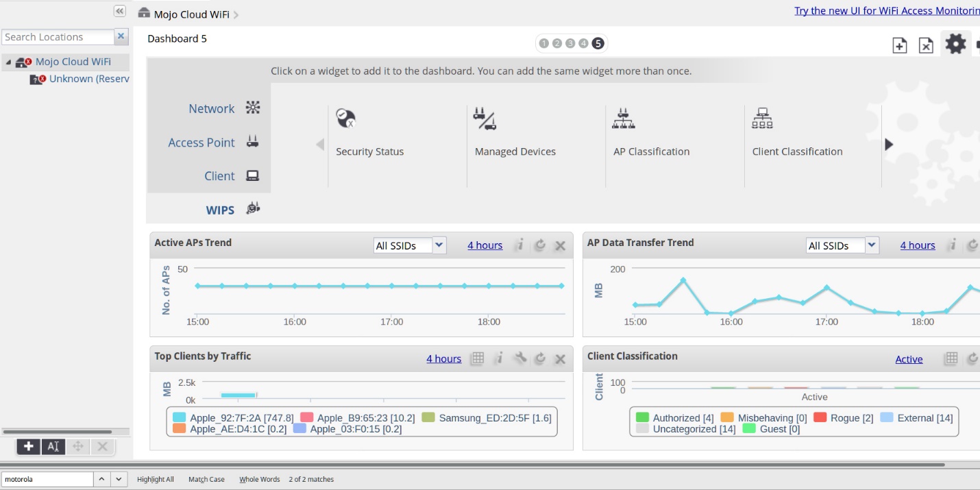The height and width of the screenshot is (490, 980).
Task: Change Active APs Trend duration via 4 hours link
Action: tap(485, 245)
